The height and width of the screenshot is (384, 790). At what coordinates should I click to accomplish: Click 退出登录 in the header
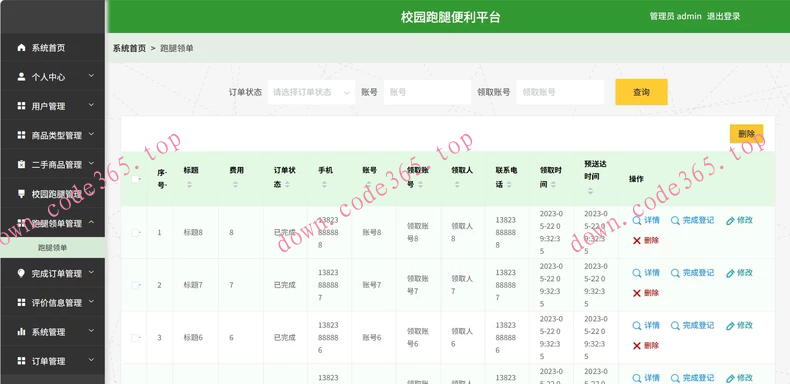coord(723,16)
